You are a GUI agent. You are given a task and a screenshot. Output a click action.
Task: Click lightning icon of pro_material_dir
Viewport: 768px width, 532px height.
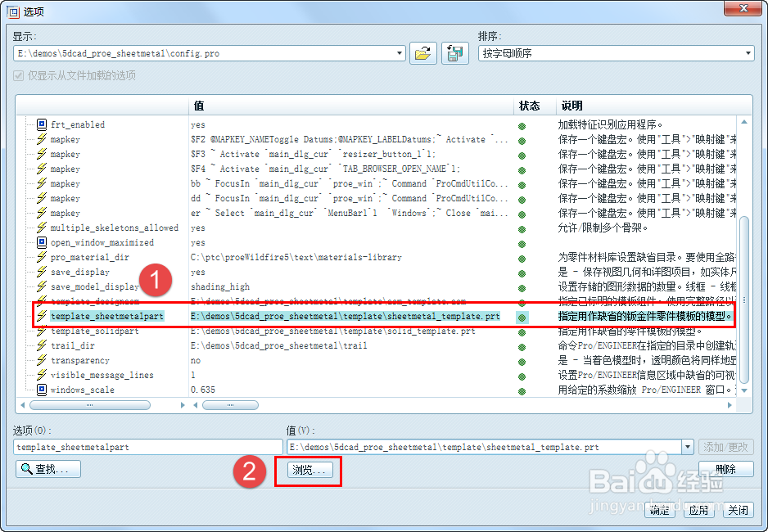(42, 257)
